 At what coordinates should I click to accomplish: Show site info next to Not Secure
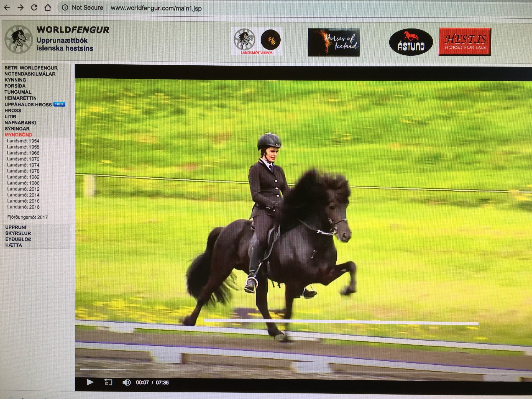(65, 8)
